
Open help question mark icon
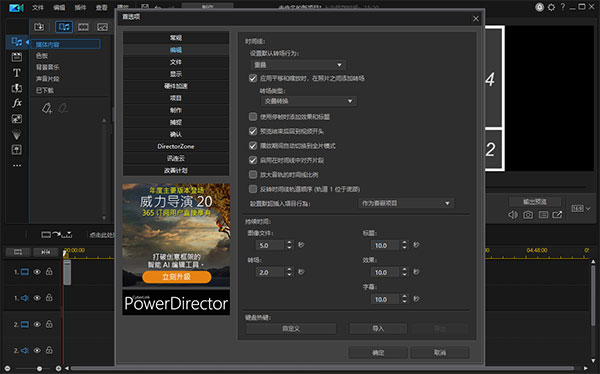pos(562,7)
